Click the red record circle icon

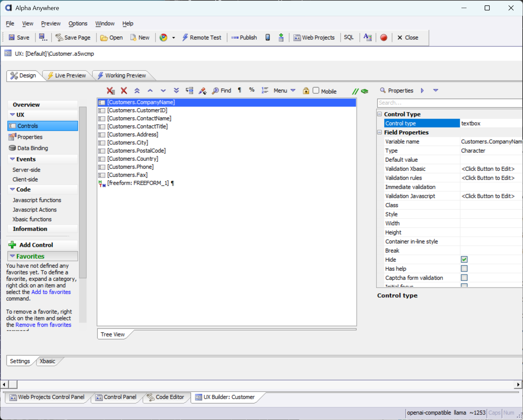[384, 37]
